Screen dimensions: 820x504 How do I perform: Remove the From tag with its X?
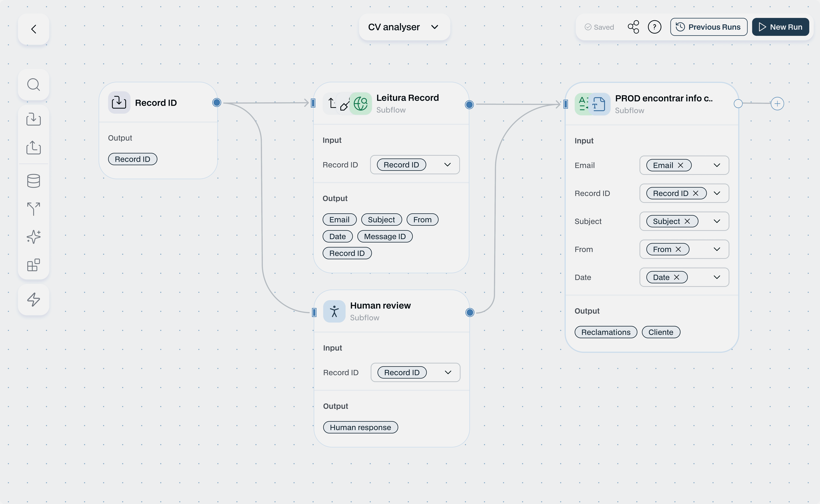[x=678, y=249]
